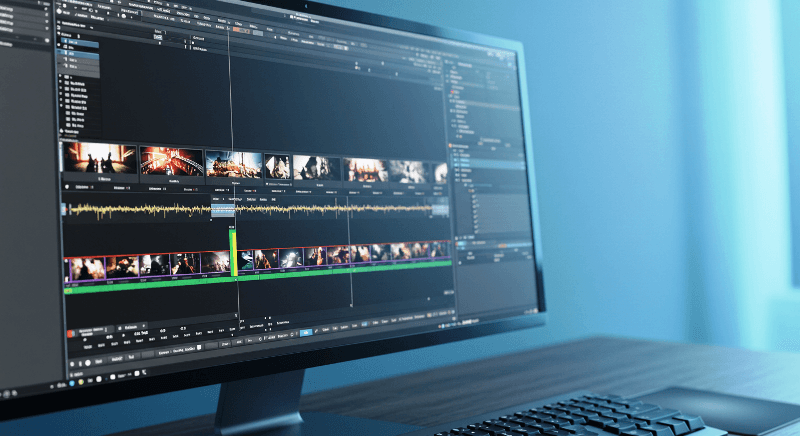Click the yellow-green playhead marker on the timeline
Screen dimensions: 800x436
pos(234,252)
